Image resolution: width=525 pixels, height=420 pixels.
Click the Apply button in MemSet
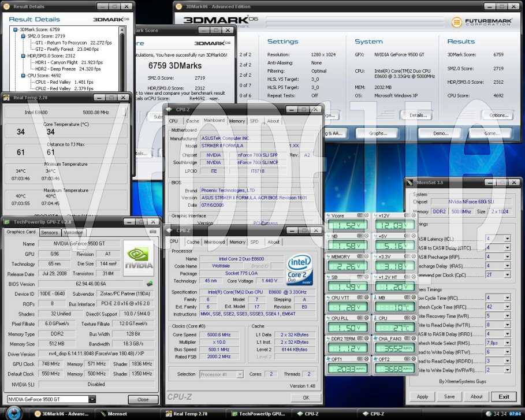click(422, 396)
